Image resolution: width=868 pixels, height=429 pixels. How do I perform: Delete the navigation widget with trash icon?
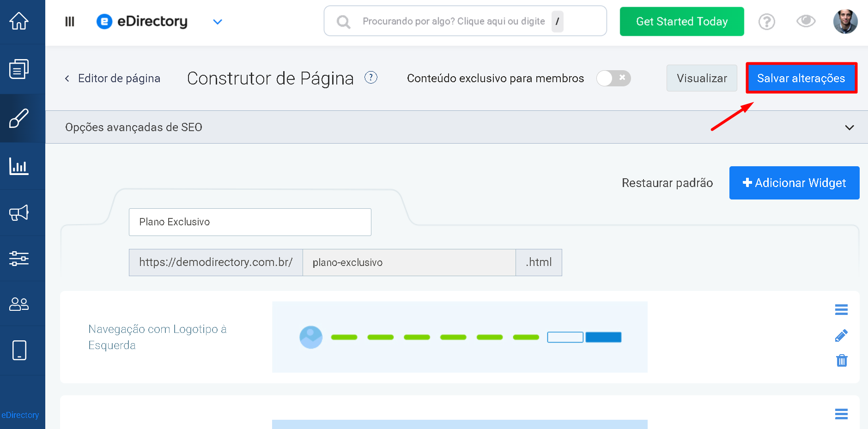842,360
